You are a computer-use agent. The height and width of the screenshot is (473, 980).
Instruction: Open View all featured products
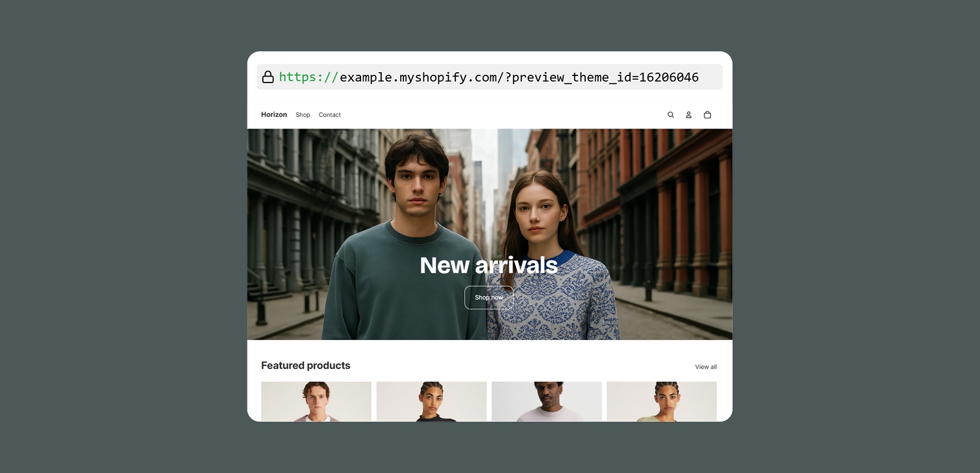(706, 366)
